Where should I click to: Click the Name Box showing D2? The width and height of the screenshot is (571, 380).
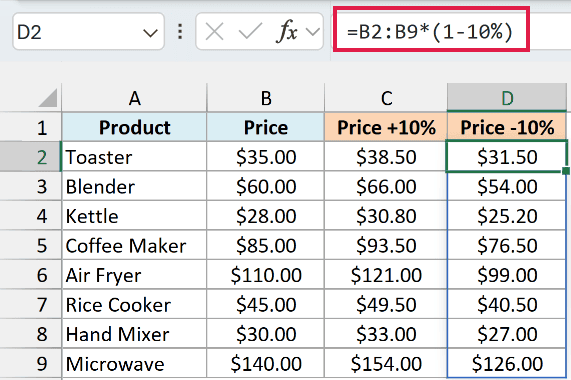[88, 32]
